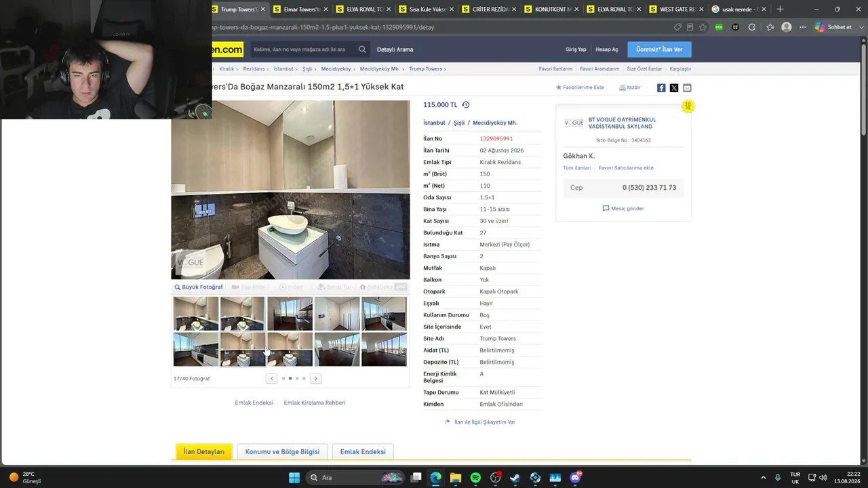Image resolution: width=868 pixels, height=488 pixels.
Task: Click the Yazdır printer link
Action: tap(630, 87)
